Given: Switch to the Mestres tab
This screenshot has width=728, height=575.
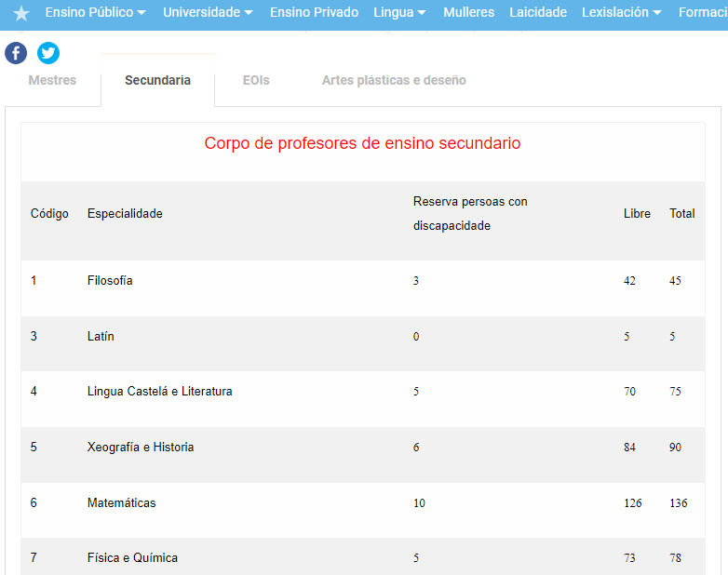Looking at the screenshot, I should click(52, 80).
